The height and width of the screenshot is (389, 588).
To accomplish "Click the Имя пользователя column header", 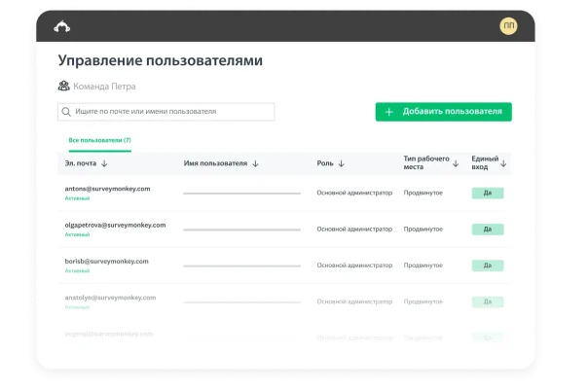I will (215, 163).
